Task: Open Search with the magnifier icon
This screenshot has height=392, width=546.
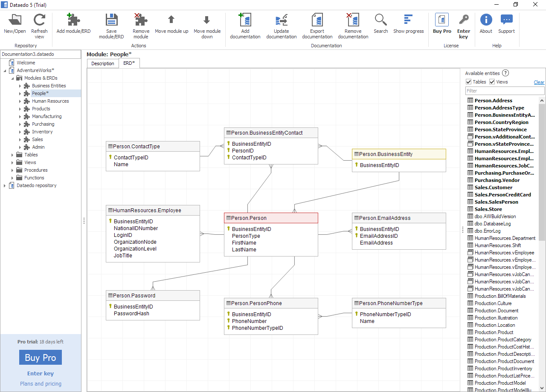Action: [x=380, y=20]
